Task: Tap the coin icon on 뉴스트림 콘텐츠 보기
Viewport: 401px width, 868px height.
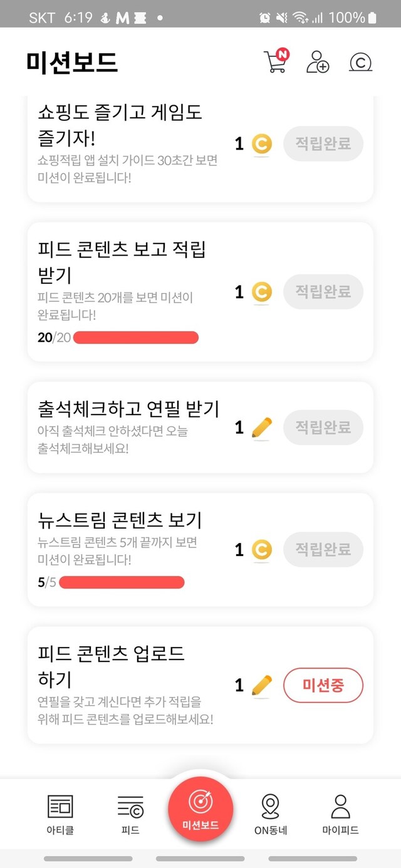Action: point(261,550)
